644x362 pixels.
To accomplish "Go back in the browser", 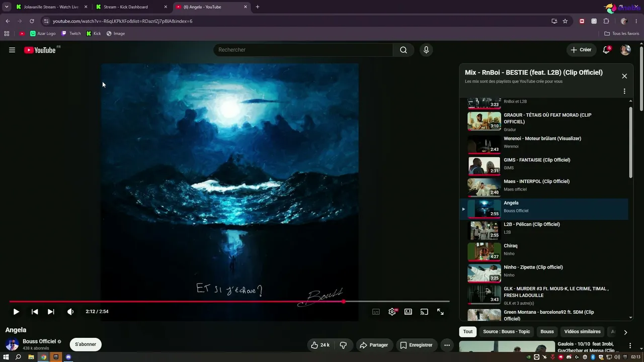I will click(x=8, y=21).
